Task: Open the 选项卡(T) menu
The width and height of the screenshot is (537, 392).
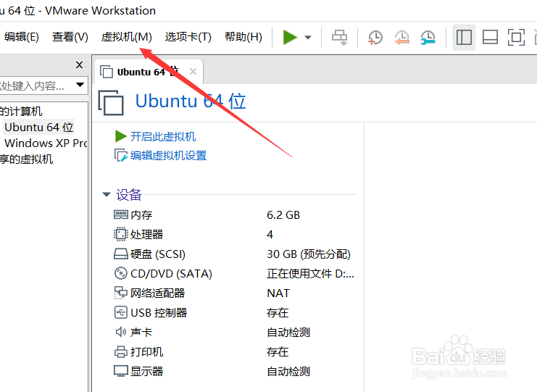Action: pyautogui.click(x=188, y=37)
